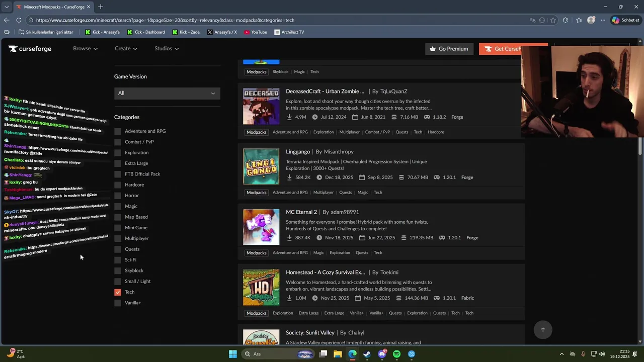The height and width of the screenshot is (362, 644).
Task: Click the browser back arrow
Action: tap(7, 20)
